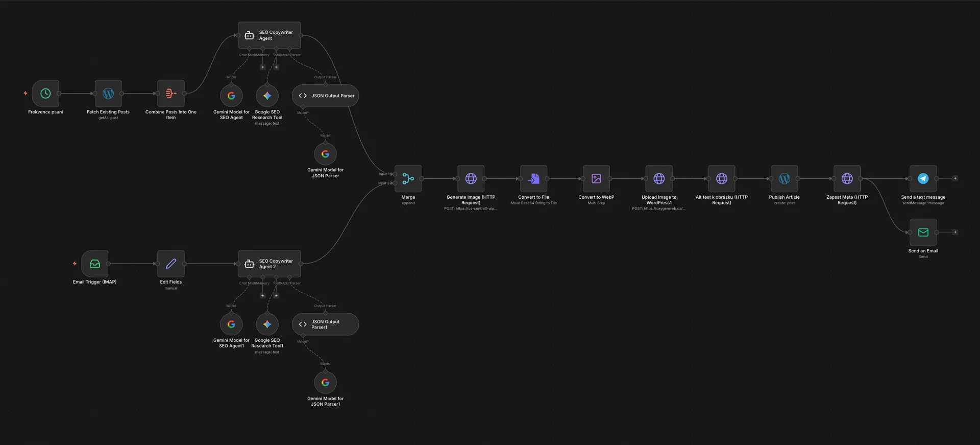Click the Publish Article WordPress node

tap(784, 179)
